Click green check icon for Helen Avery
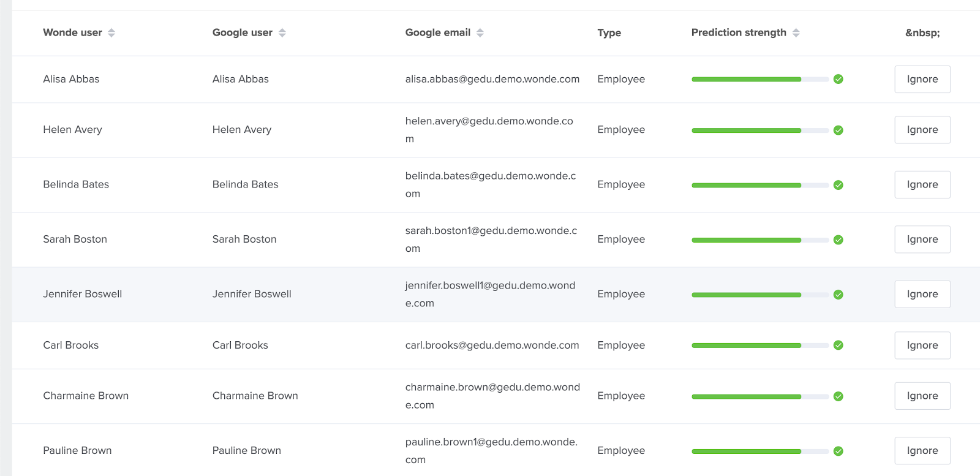This screenshot has height=476, width=980. tap(839, 130)
